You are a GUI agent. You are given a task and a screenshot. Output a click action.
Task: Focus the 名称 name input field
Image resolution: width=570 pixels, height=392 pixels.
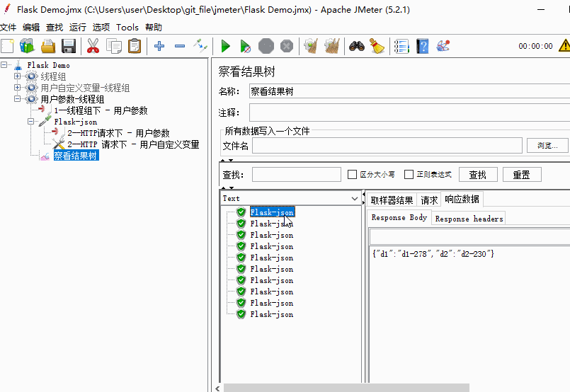409,91
